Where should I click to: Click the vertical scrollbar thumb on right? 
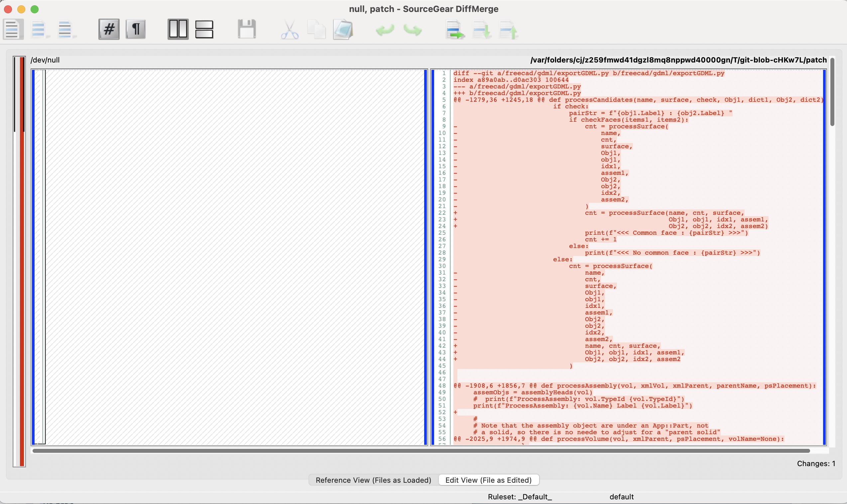click(x=832, y=92)
